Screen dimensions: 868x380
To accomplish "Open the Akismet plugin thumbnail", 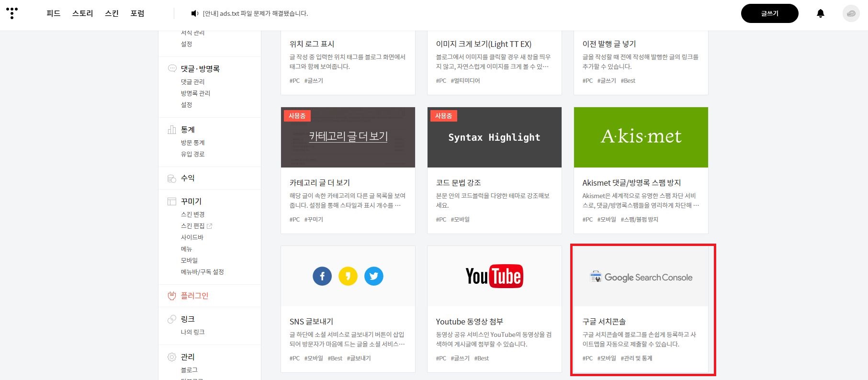I will 641,137.
